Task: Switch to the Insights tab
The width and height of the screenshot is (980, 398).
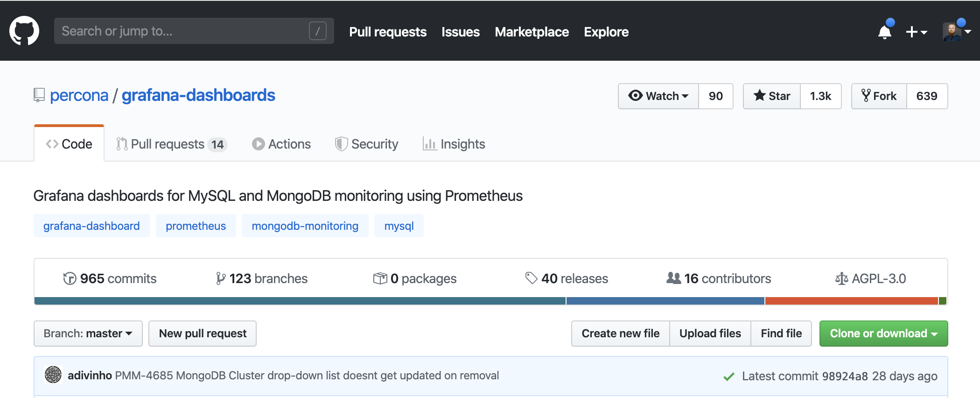Action: (454, 144)
